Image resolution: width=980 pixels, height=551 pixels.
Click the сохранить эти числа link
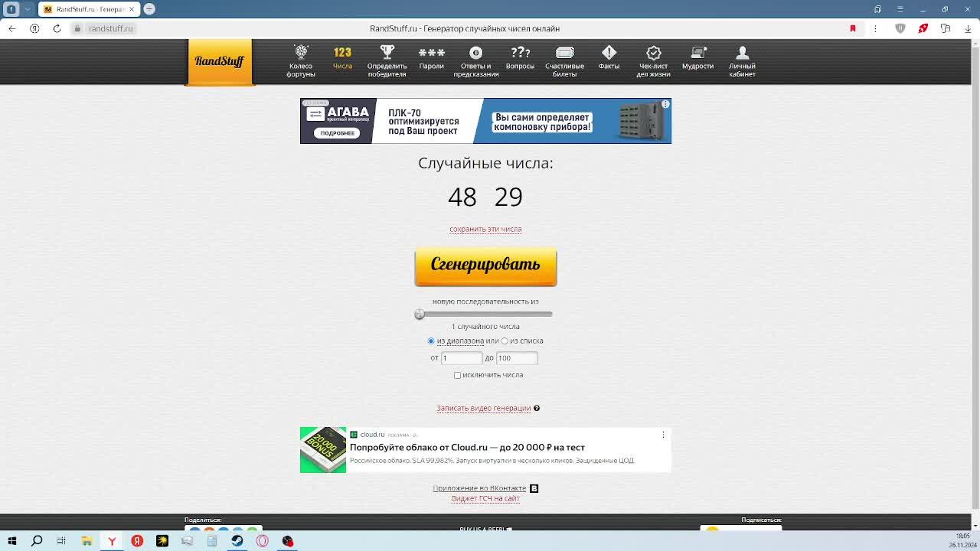pyautogui.click(x=485, y=229)
